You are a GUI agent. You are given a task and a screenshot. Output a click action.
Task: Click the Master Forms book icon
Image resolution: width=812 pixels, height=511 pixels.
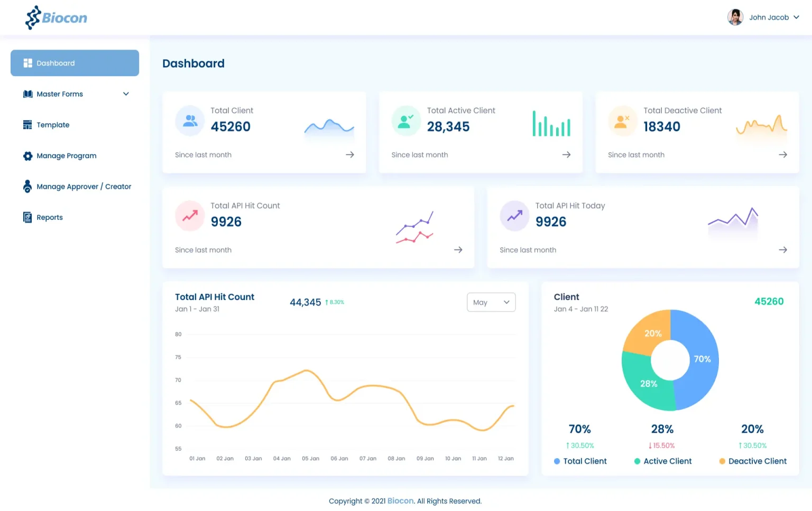click(27, 94)
